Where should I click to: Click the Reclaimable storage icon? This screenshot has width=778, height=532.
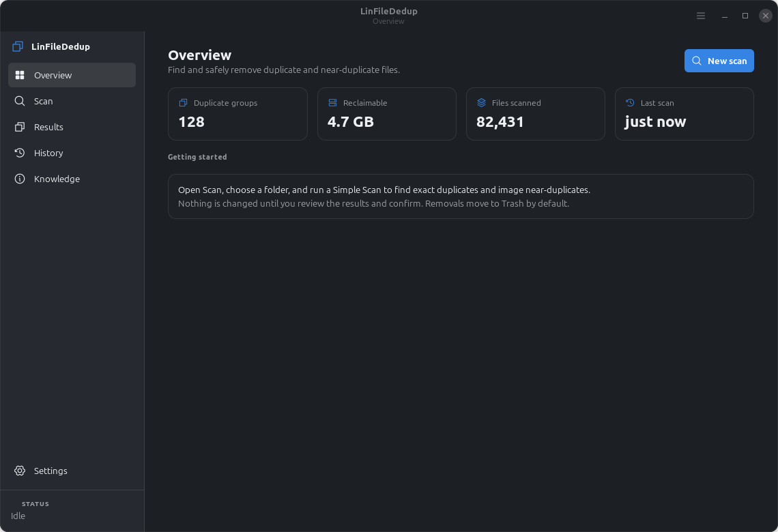(332, 102)
